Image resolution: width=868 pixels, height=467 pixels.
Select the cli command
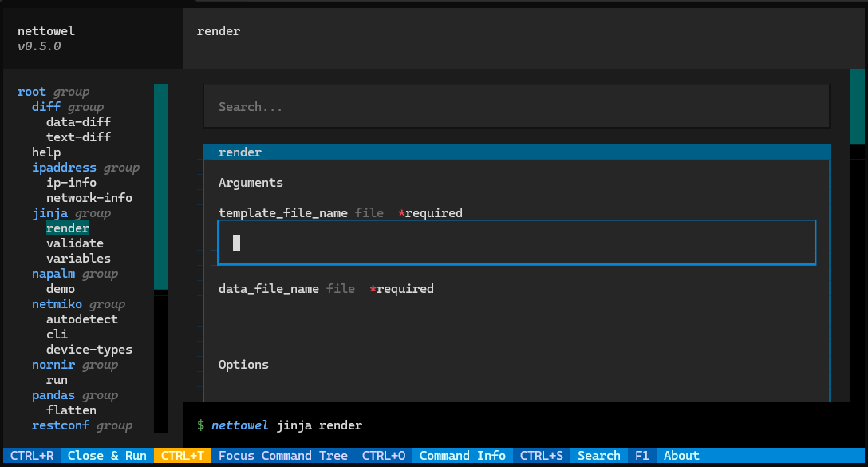(x=57, y=334)
